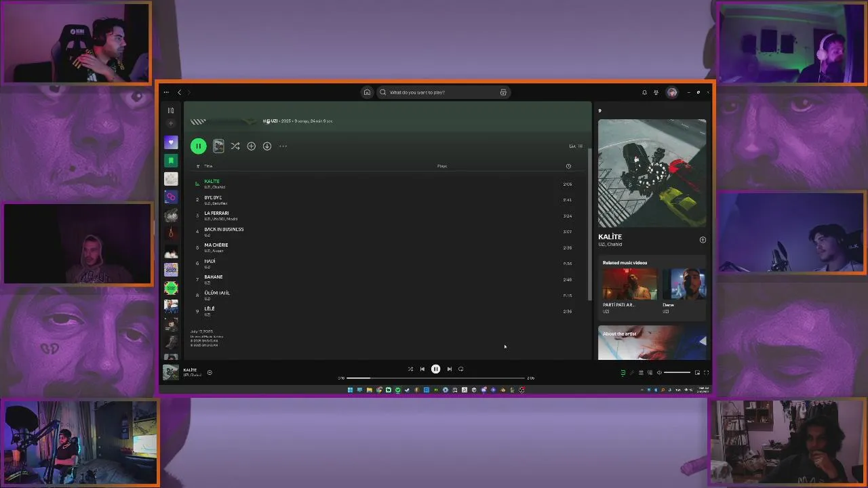Screen dimensions: 868x488
Task: Go forward with the right chevron
Action: [189, 92]
